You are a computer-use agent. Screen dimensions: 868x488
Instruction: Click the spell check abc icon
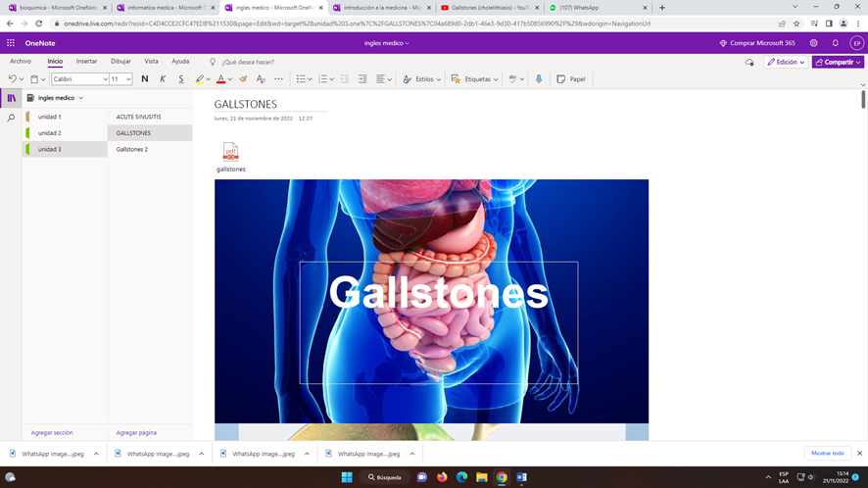click(512, 79)
